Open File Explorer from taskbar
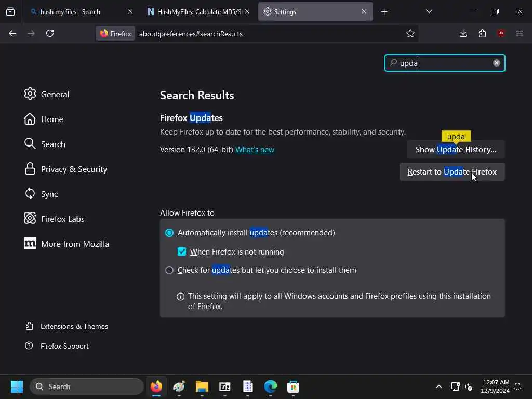Image resolution: width=532 pixels, height=399 pixels. pyautogui.click(x=202, y=387)
